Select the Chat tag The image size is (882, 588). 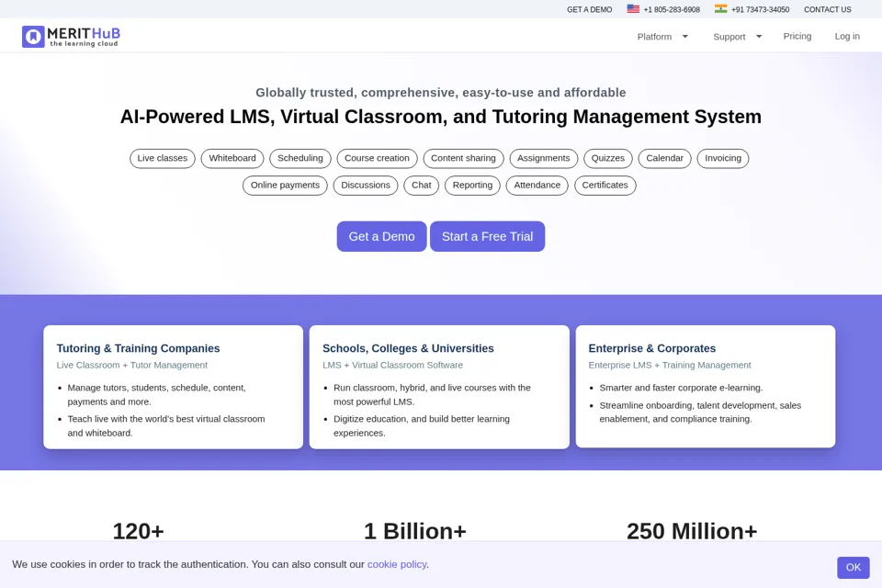tap(422, 186)
